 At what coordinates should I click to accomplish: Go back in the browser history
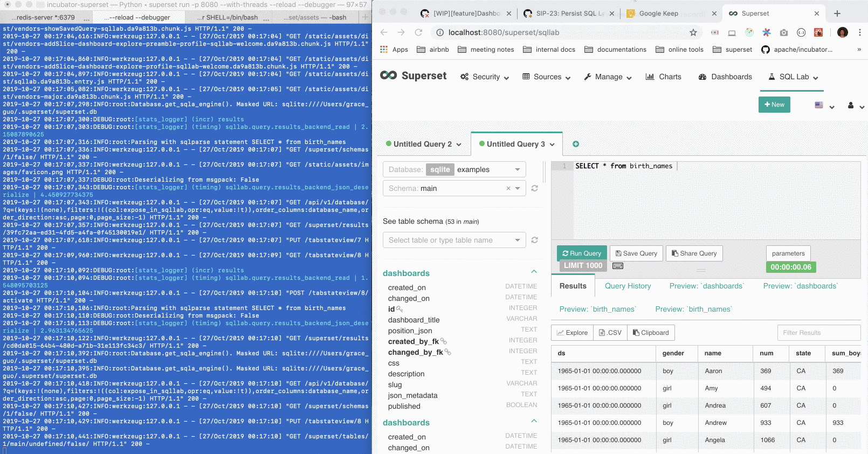pyautogui.click(x=384, y=32)
